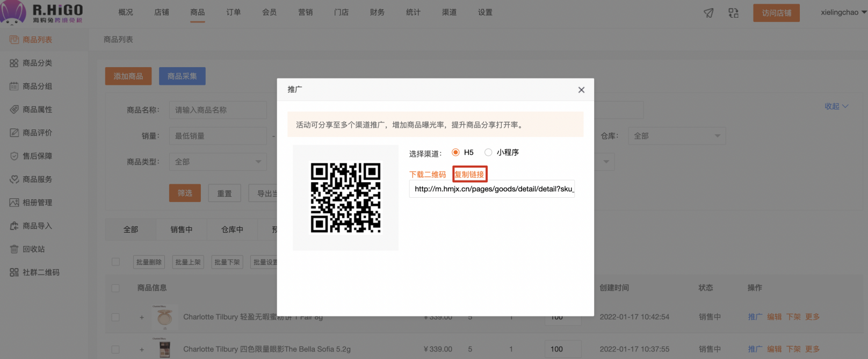The height and width of the screenshot is (359, 868).
Task: Tick the 商品信息 header checkbox
Action: pyautogui.click(x=115, y=288)
